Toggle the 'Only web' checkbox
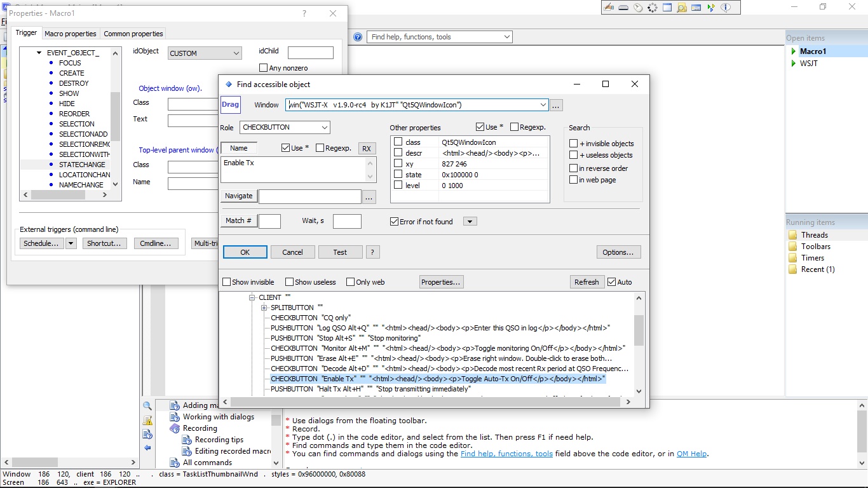Screen dimensions: 868x488 coord(350,282)
